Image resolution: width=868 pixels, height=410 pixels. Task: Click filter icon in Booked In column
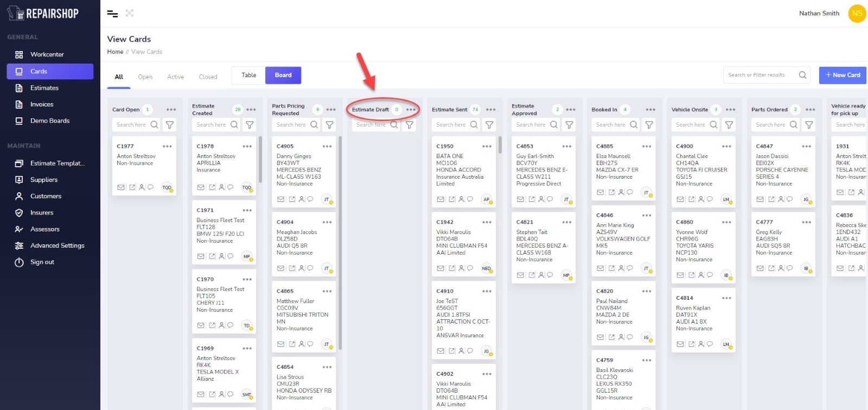point(649,125)
